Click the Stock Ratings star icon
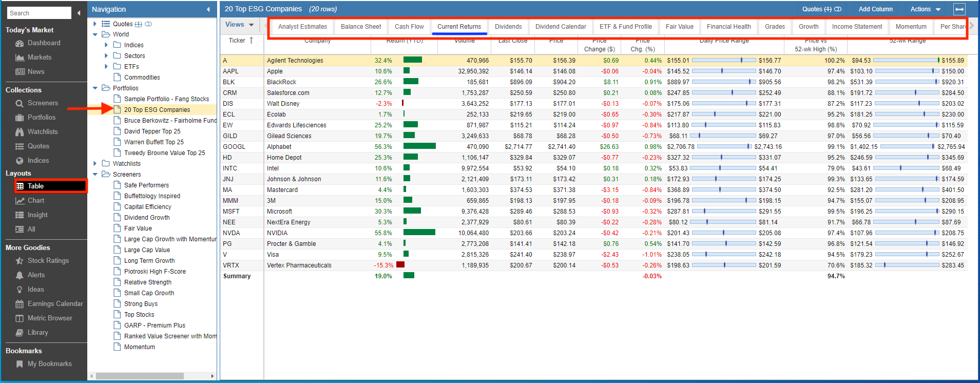Viewport: 980px width, 383px height. [x=20, y=261]
